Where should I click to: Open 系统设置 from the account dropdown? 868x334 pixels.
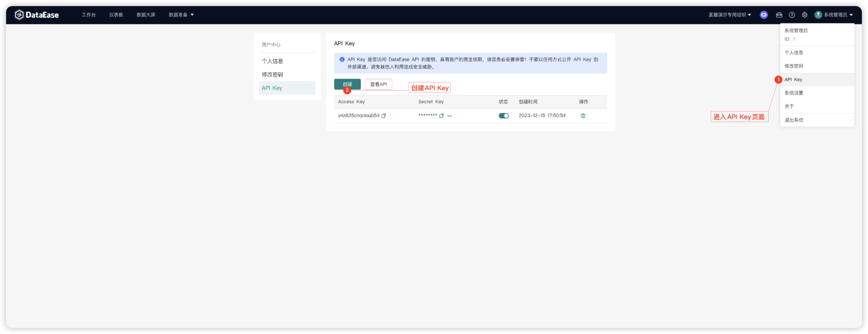pos(817,93)
